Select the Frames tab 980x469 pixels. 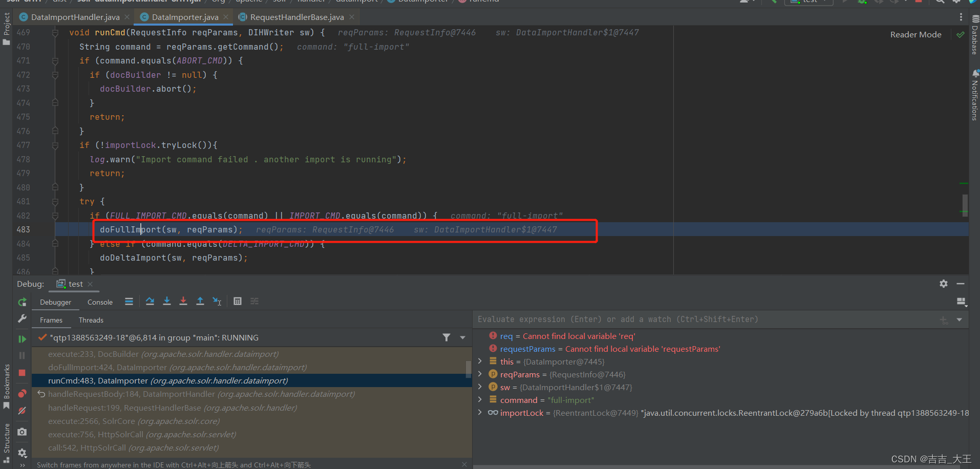point(51,320)
